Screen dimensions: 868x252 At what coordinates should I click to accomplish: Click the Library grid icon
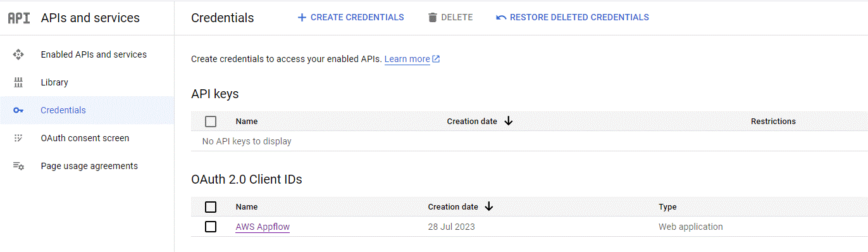point(18,82)
